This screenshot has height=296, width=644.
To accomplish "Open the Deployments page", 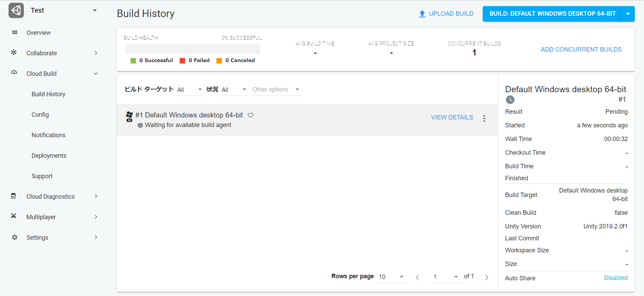I will (49, 156).
